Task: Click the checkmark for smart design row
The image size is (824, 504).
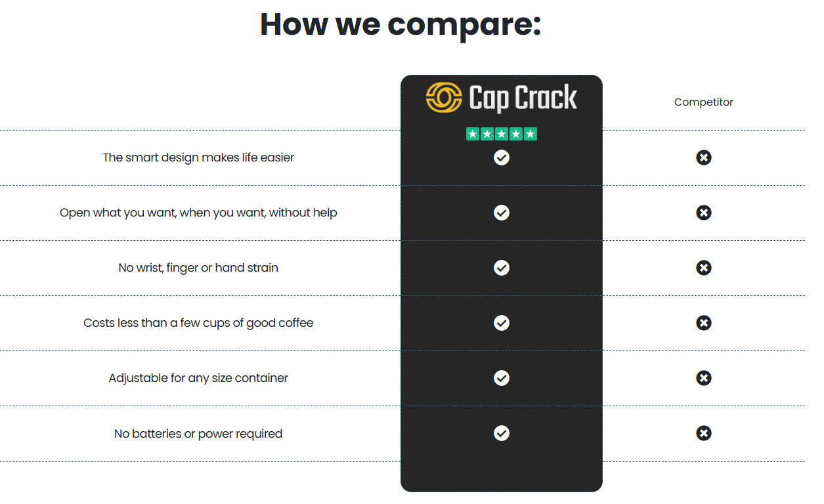Action: 502,157
